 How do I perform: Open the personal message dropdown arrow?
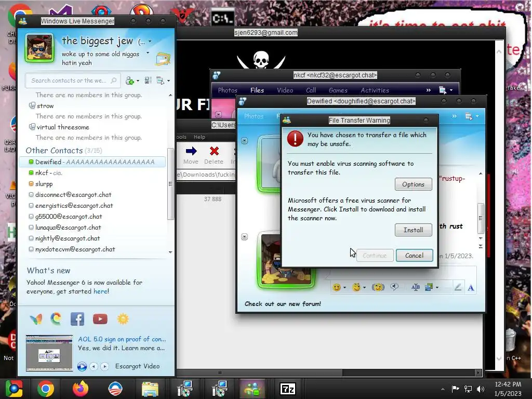click(148, 53)
